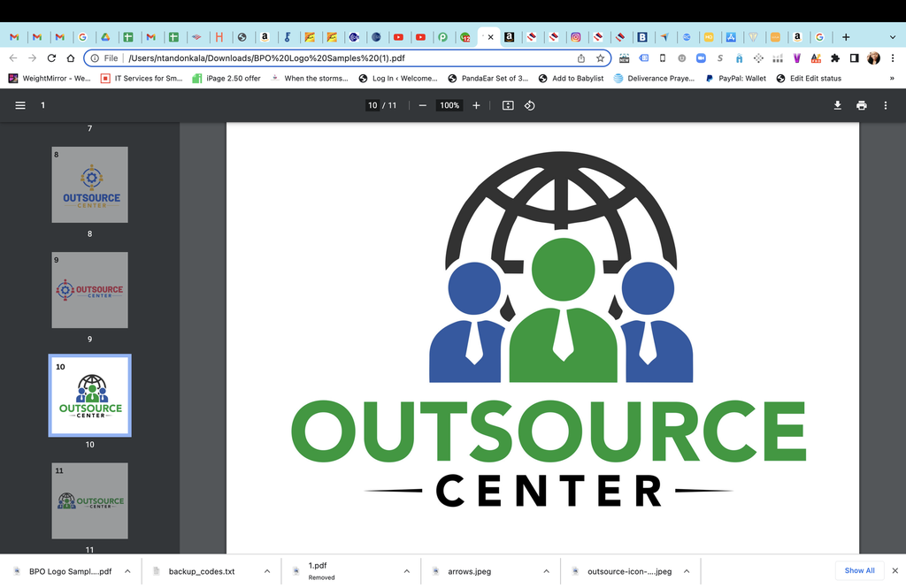The height and width of the screenshot is (588, 906).
Task: Open the Add to Babylist bookmark
Action: (x=572, y=79)
